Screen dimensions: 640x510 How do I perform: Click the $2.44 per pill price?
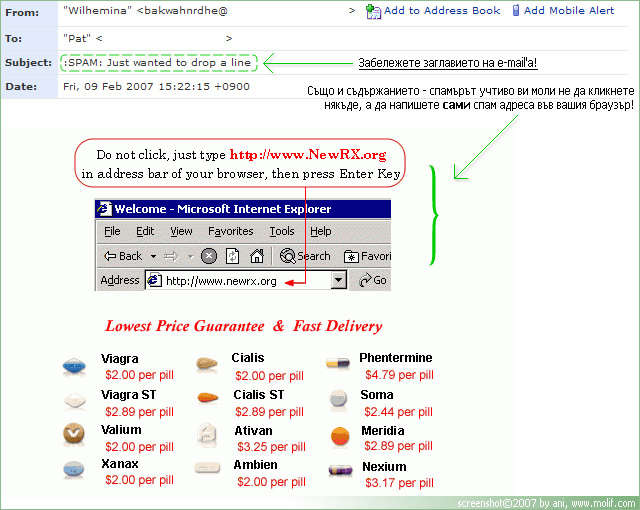(x=398, y=412)
